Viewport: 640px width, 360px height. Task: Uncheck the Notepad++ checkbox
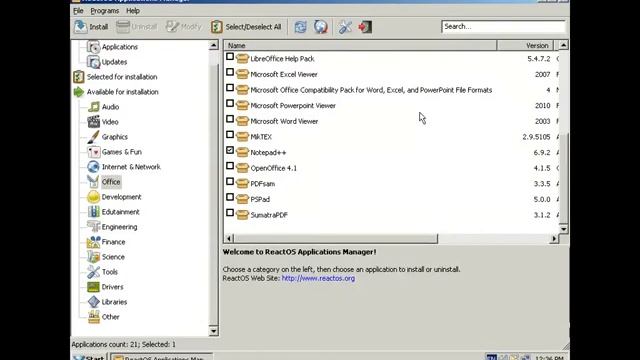tap(230, 150)
